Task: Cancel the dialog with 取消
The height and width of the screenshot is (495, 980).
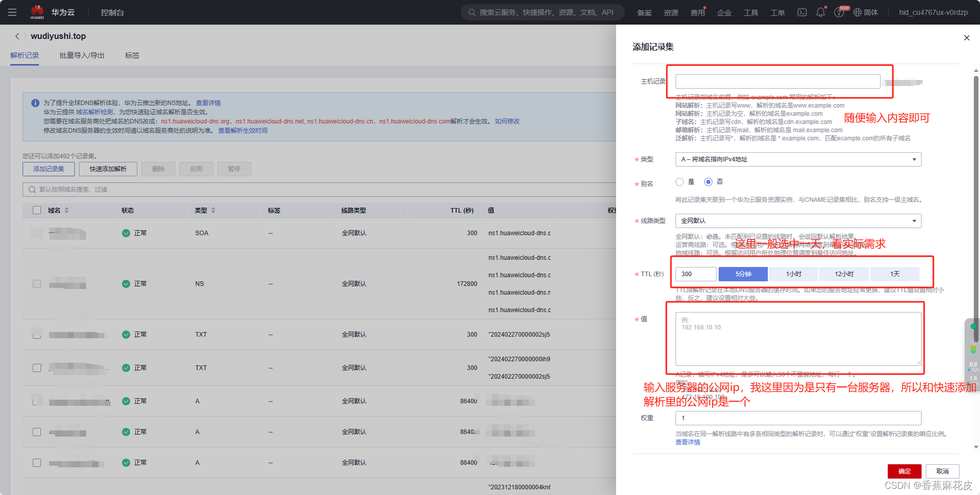Action: point(943,471)
